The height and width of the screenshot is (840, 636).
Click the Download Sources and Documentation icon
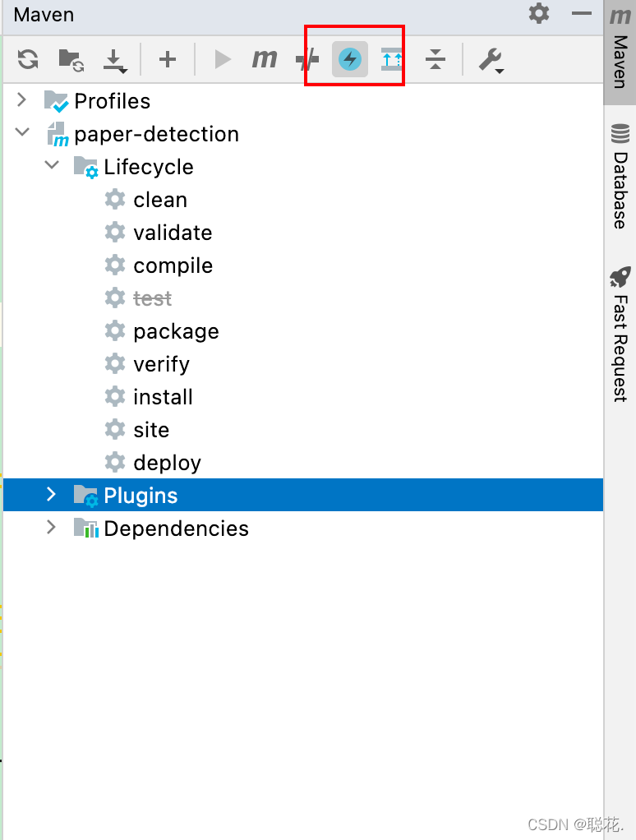[x=114, y=61]
